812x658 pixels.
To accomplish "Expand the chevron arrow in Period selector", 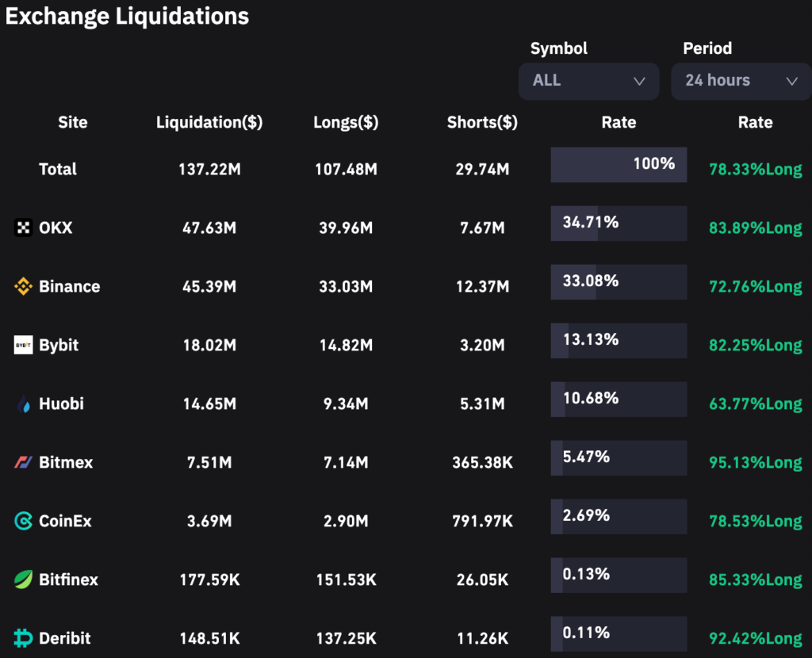I will pyautogui.click(x=791, y=81).
